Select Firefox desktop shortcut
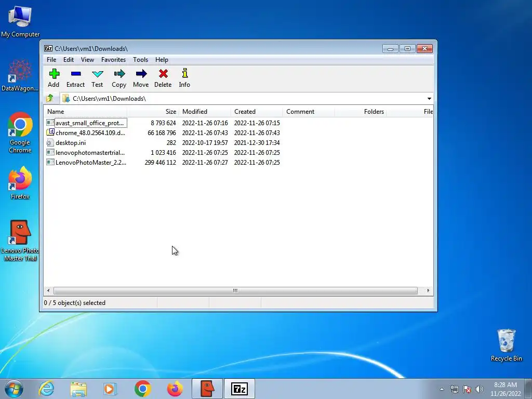 [x=20, y=183]
